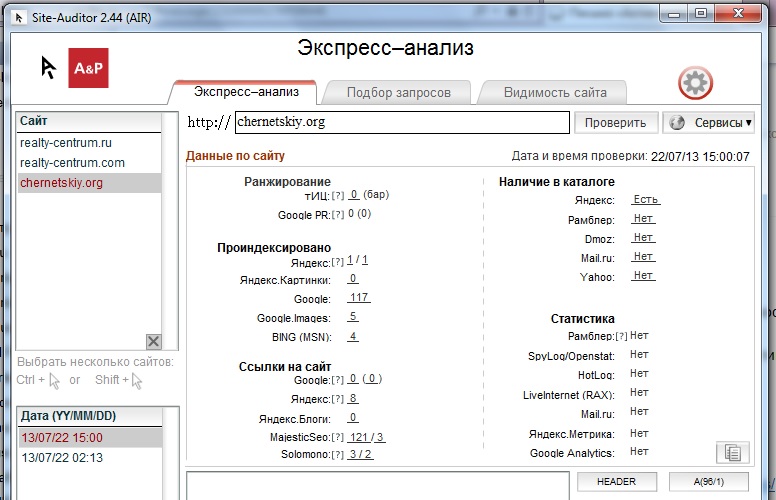This screenshot has width=776, height=500.
Task: Open the Google indexed 117 link
Action: click(359, 297)
